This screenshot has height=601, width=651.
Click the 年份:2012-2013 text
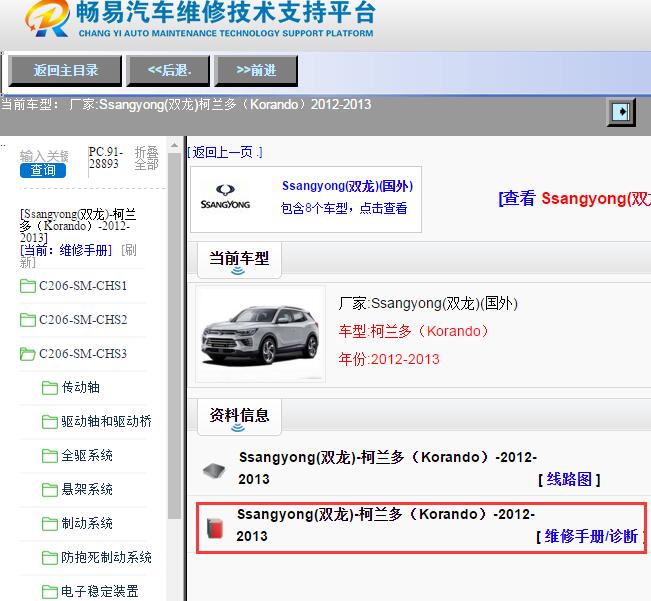[389, 359]
